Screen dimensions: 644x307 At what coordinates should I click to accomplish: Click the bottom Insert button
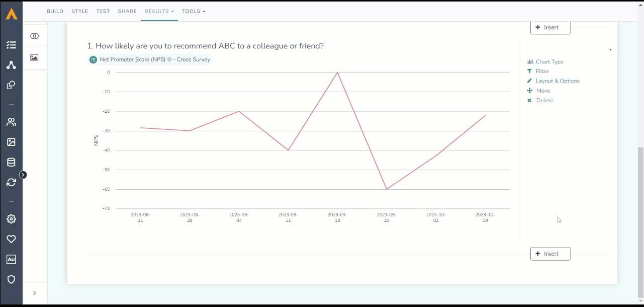point(550,254)
